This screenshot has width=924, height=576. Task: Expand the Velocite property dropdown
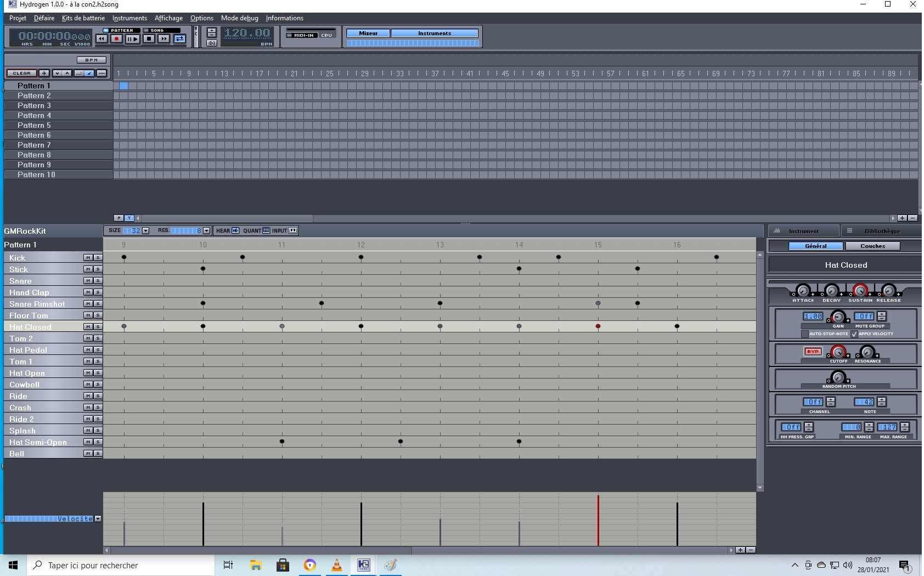click(x=98, y=519)
